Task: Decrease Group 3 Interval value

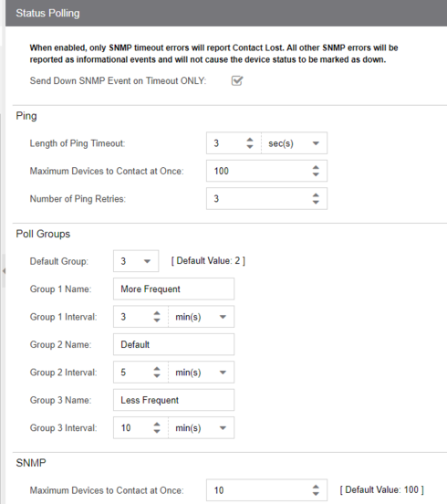Action: click(157, 431)
